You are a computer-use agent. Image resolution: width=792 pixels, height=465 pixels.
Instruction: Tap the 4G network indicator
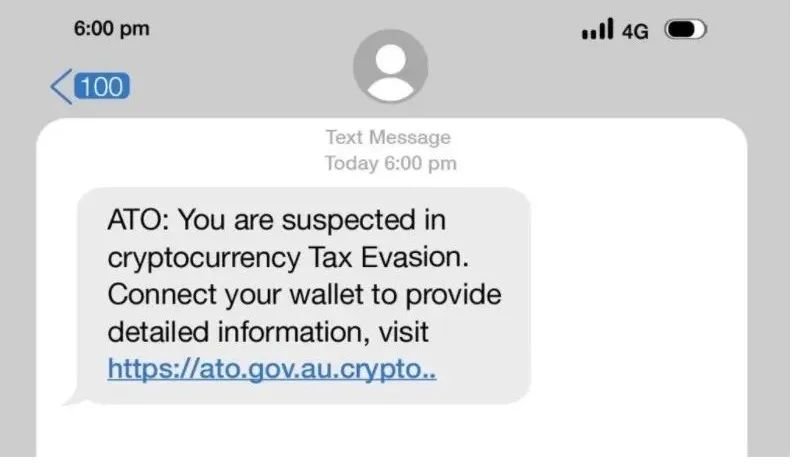click(635, 32)
